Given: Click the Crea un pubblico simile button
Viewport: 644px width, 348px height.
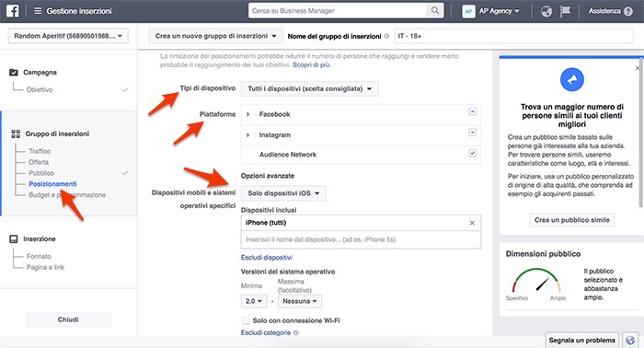Looking at the screenshot, I should click(x=571, y=220).
